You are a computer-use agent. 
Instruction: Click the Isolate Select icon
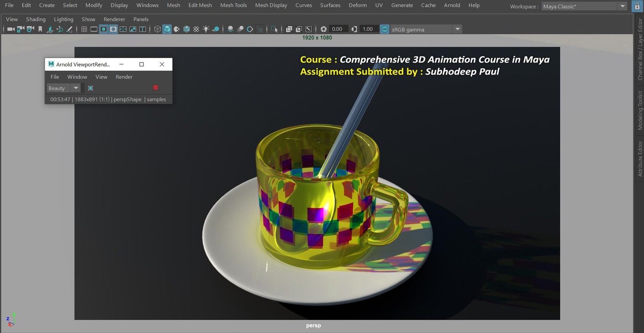pyautogui.click(x=274, y=29)
